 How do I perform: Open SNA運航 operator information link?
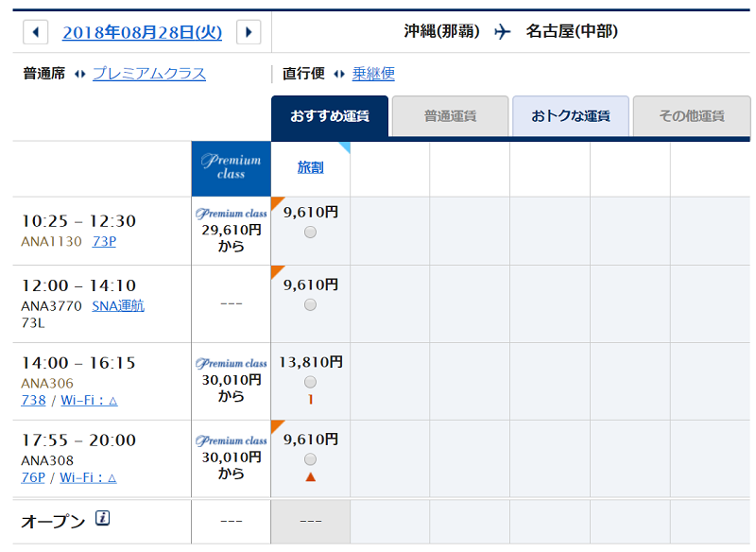click(118, 305)
